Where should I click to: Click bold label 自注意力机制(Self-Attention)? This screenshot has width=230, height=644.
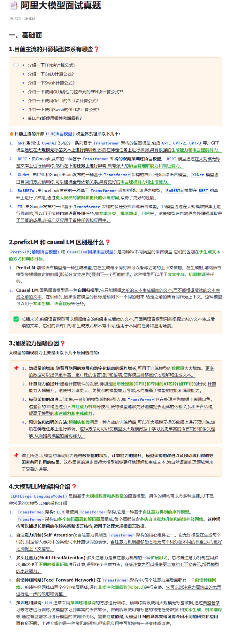46,535
